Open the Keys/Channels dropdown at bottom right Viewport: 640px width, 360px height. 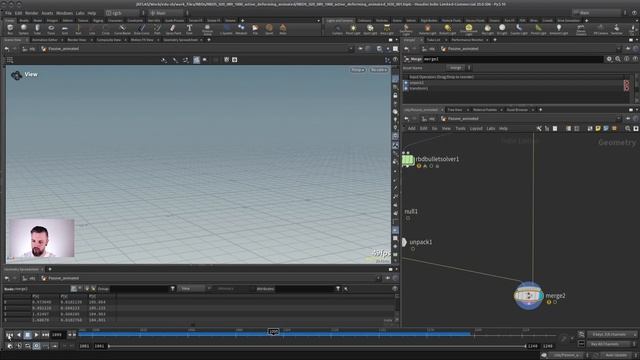pyautogui.click(x=611, y=334)
